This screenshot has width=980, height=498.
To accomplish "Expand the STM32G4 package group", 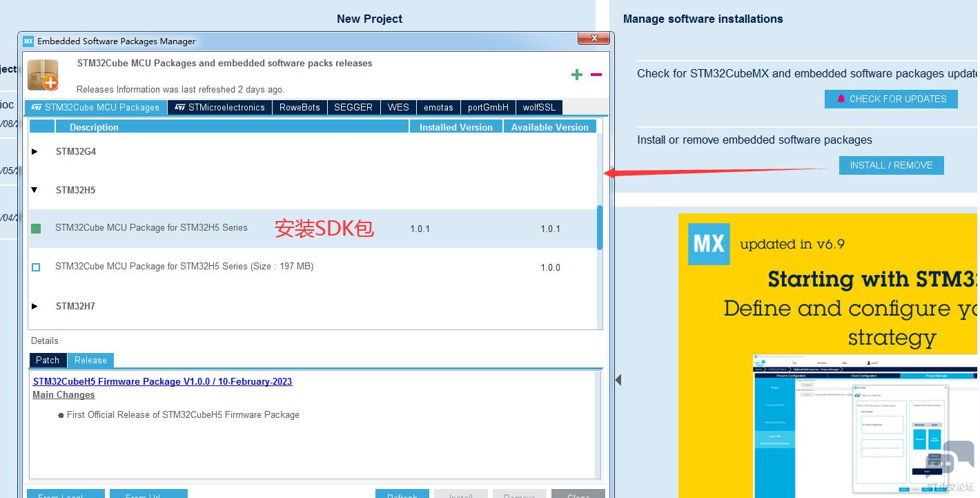I will pyautogui.click(x=35, y=151).
